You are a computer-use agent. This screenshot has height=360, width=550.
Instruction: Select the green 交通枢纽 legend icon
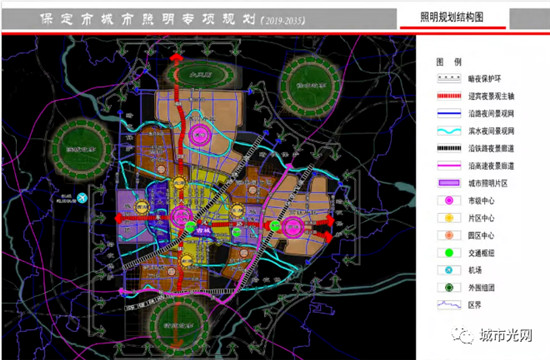(x=449, y=253)
